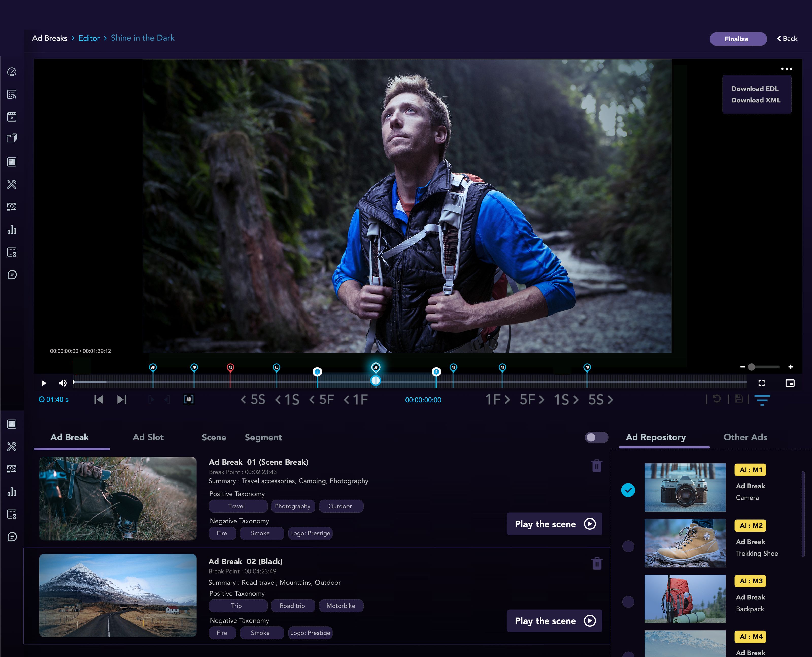Select the Trekking Shoe ad radio button
This screenshot has width=812, height=657.
point(628,546)
